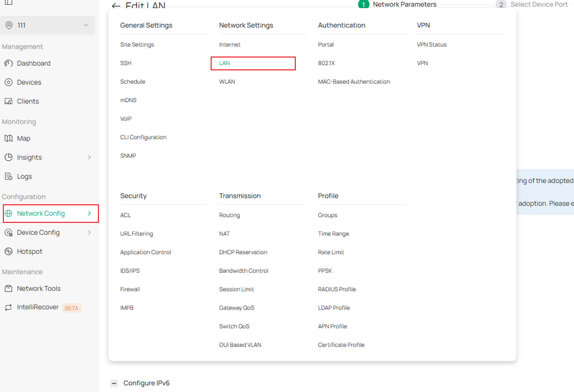The image size is (574, 392).
Task: Click the Devices circle icon
Action: [9, 82]
